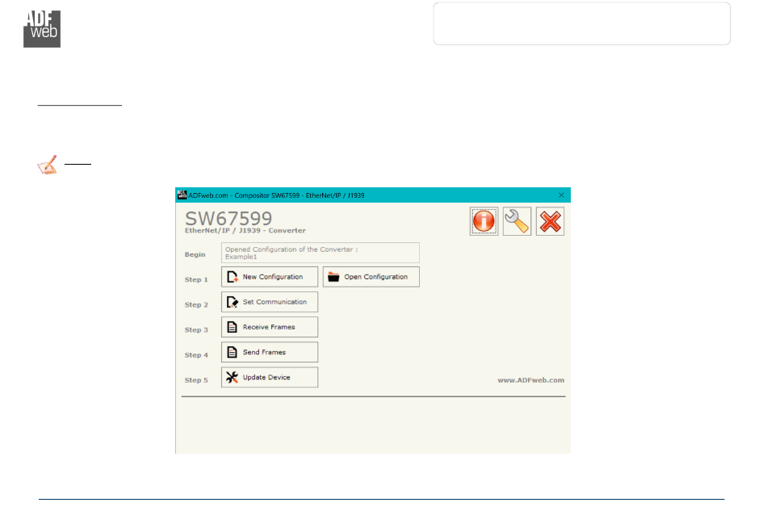Open settings with the wrench icon

[x=517, y=221]
